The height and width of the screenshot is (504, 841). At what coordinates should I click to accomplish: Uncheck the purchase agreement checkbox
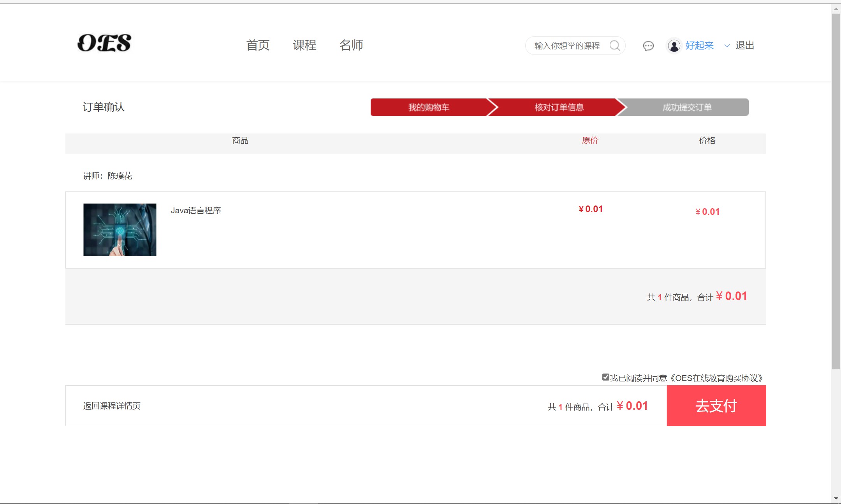pos(605,377)
